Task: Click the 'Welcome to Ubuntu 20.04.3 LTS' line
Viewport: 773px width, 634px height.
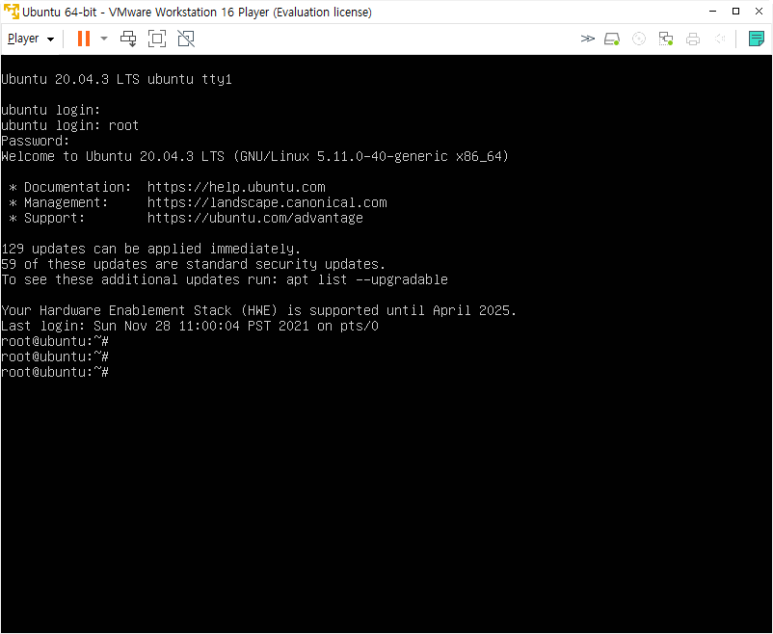Action: click(x=255, y=157)
